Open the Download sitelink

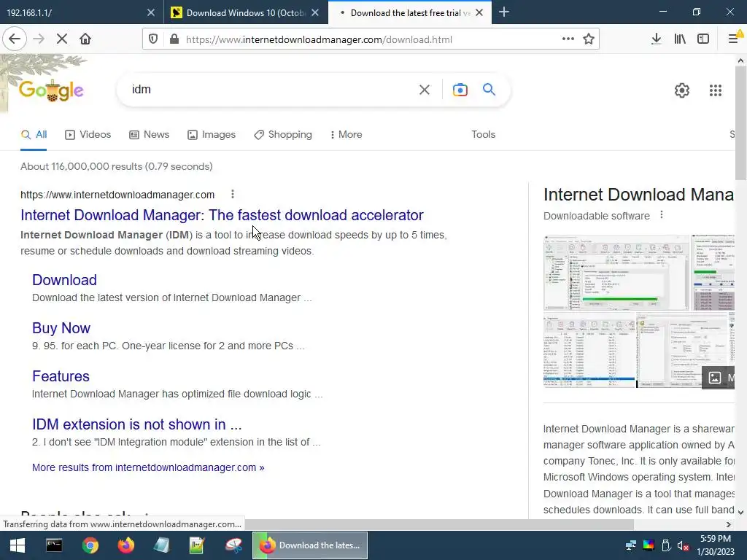pos(64,280)
